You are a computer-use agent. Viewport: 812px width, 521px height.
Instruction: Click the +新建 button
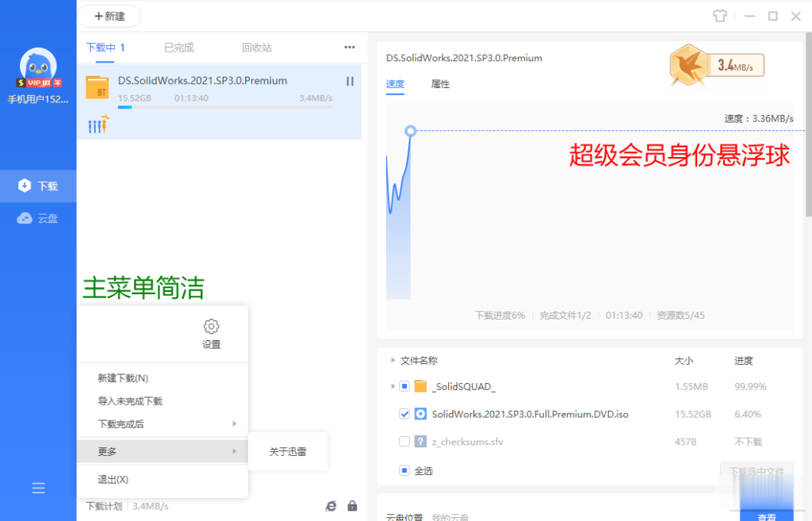[109, 16]
